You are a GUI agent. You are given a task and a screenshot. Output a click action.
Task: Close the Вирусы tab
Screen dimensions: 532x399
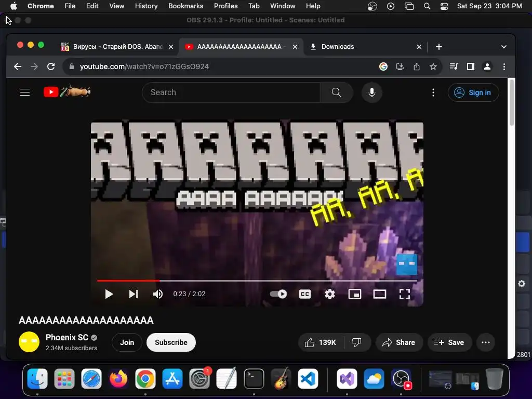(171, 47)
